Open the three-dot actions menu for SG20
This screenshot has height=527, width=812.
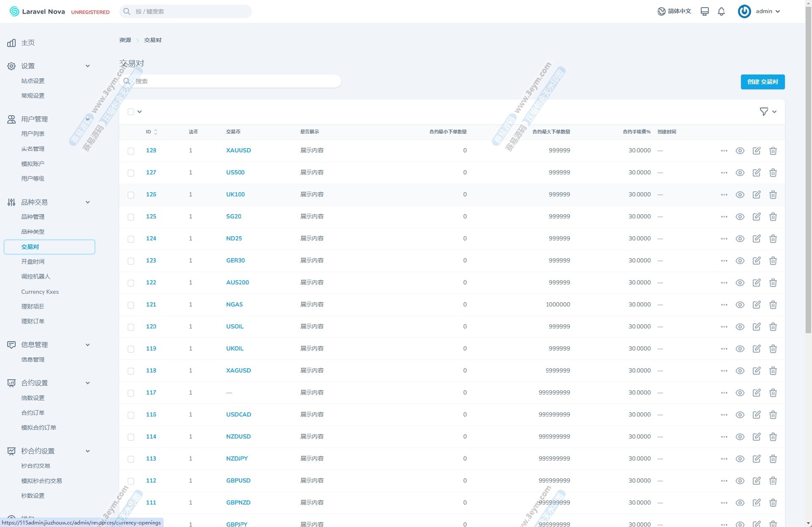(x=724, y=217)
